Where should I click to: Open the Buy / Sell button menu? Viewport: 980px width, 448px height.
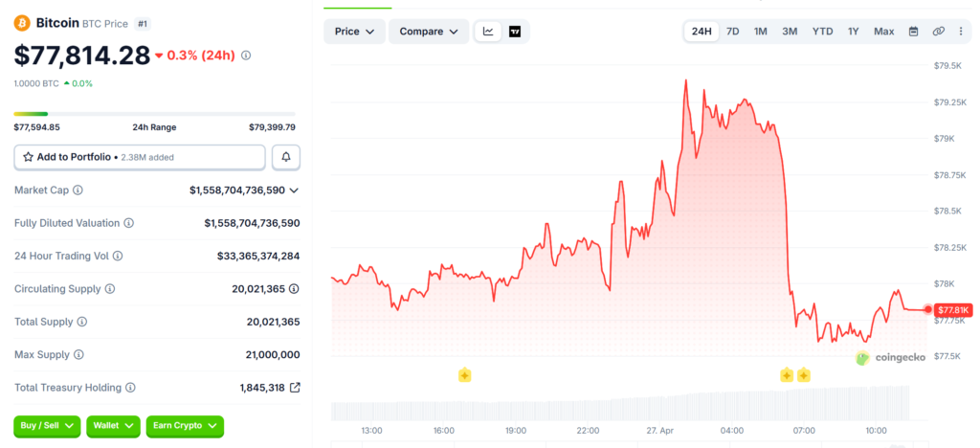(47, 426)
